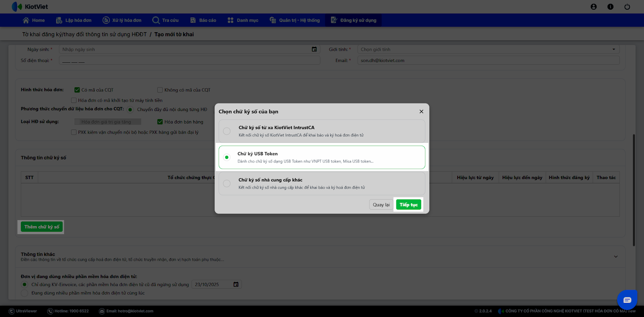Select Chữ ký số từ xa KiotViet IntrustCA
The width and height of the screenshot is (644, 317).
(227, 131)
